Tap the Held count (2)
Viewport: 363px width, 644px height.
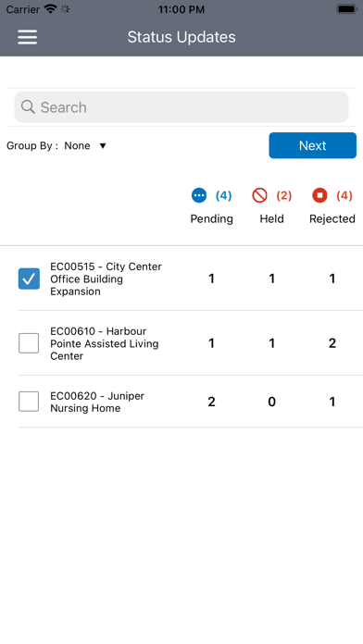tap(284, 195)
